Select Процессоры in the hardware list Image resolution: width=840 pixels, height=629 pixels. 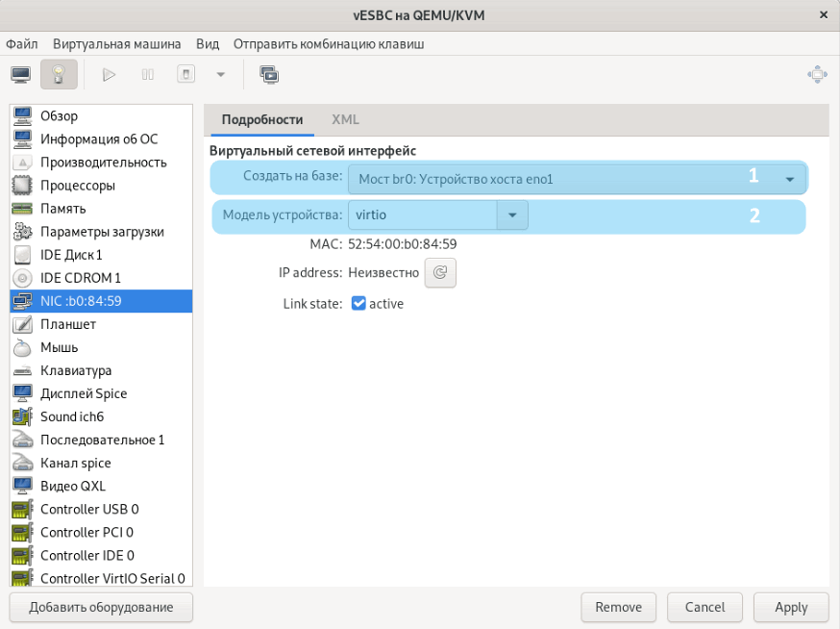[x=77, y=186]
